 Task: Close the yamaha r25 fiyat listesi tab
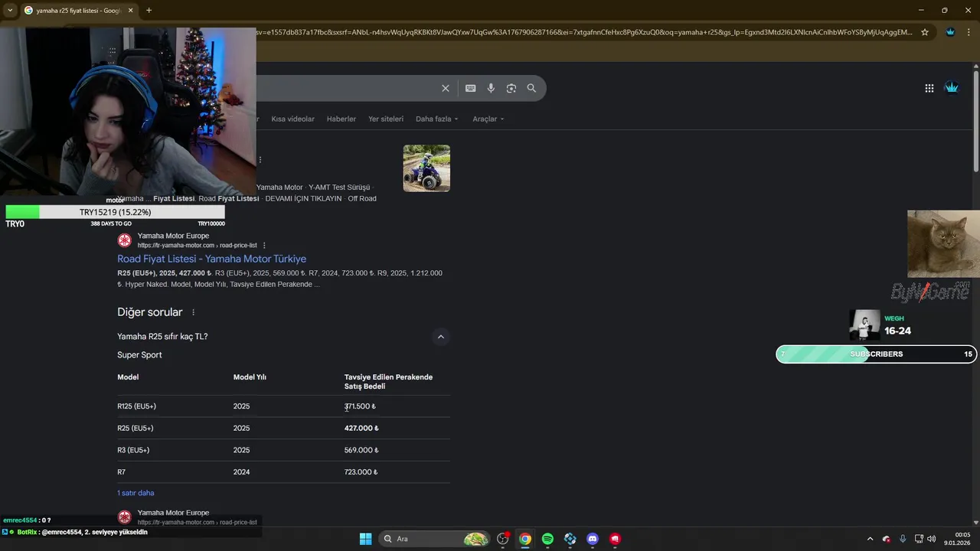click(x=131, y=11)
